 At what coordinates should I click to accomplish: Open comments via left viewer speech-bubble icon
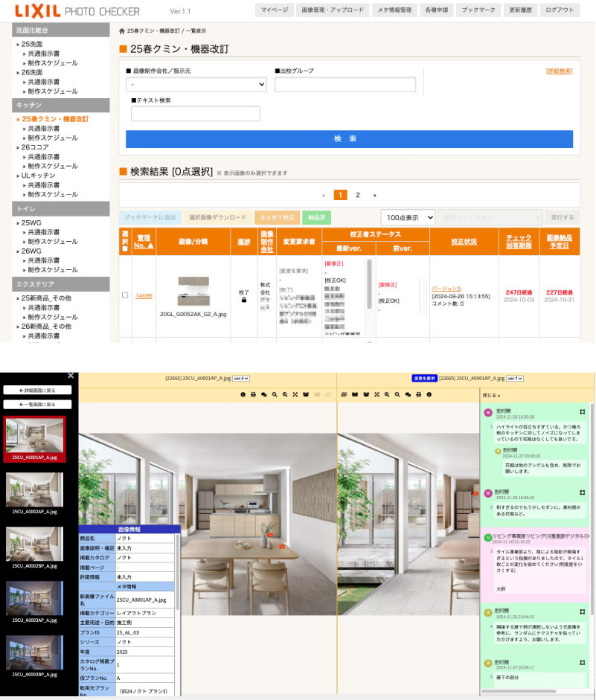pyautogui.click(x=264, y=394)
